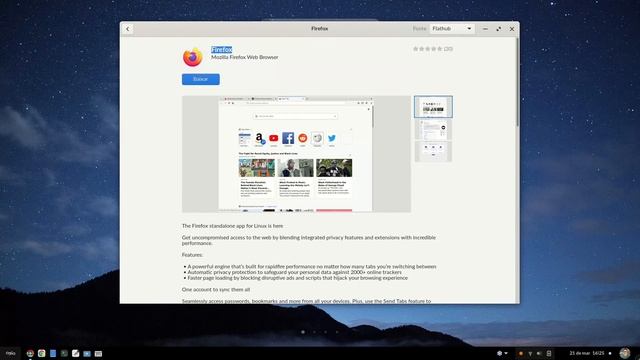Click 'Mozilla Firefox Web Browser' subtitle
The image size is (640, 360).
click(x=244, y=58)
